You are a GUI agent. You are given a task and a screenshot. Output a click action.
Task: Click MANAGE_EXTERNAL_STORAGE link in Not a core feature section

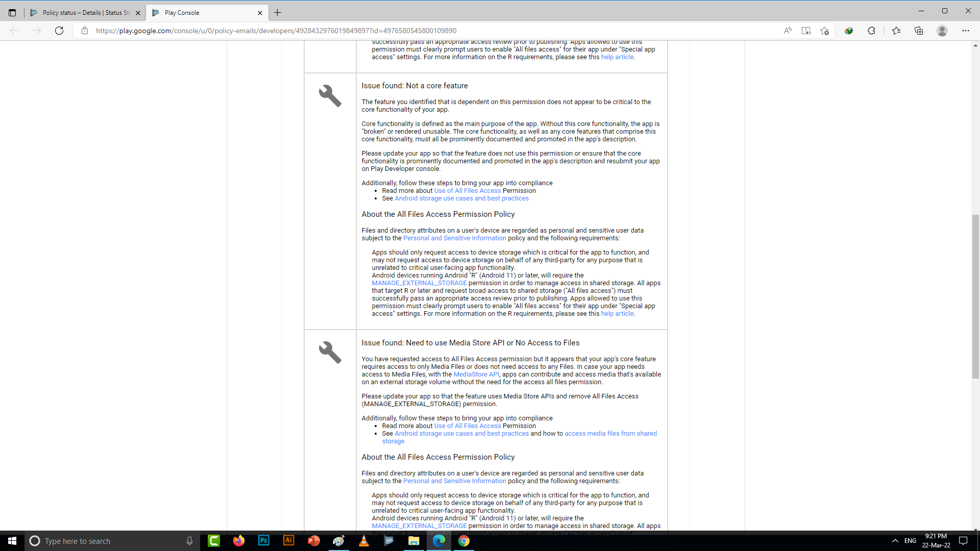(419, 283)
